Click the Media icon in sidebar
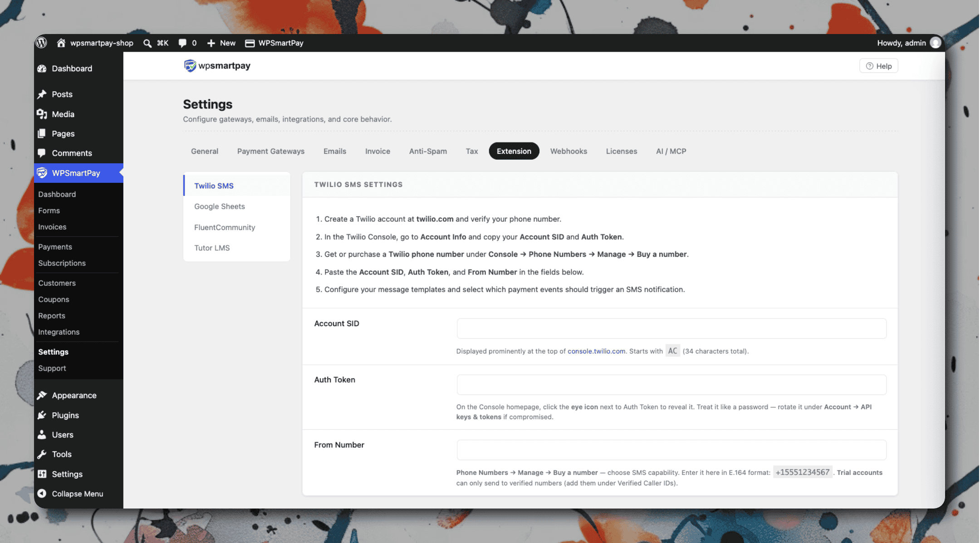Image resolution: width=980 pixels, height=543 pixels. tap(42, 114)
